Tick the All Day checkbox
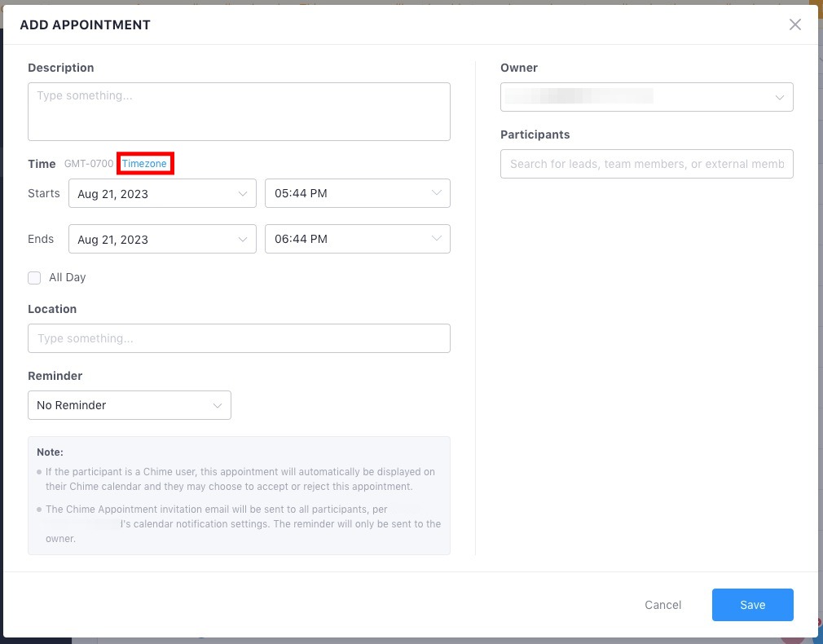The width and height of the screenshot is (823, 644). point(34,278)
